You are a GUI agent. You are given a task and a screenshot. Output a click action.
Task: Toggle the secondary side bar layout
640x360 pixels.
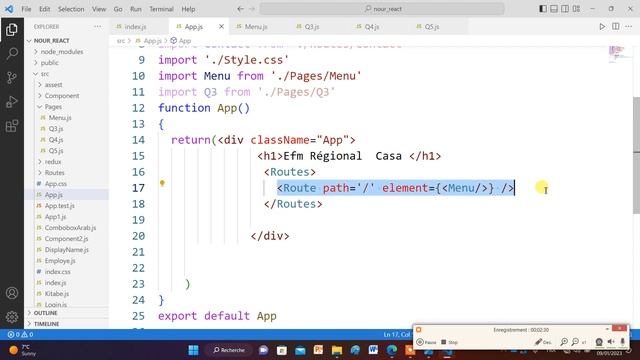565,9
